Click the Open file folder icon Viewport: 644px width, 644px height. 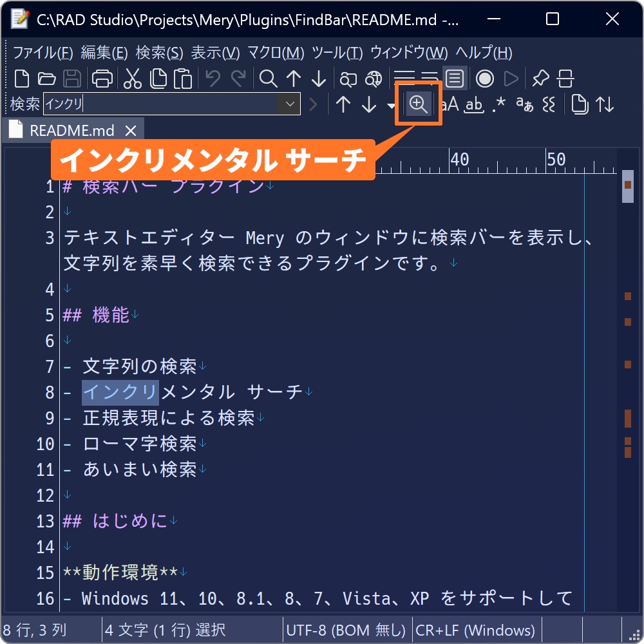(x=46, y=79)
